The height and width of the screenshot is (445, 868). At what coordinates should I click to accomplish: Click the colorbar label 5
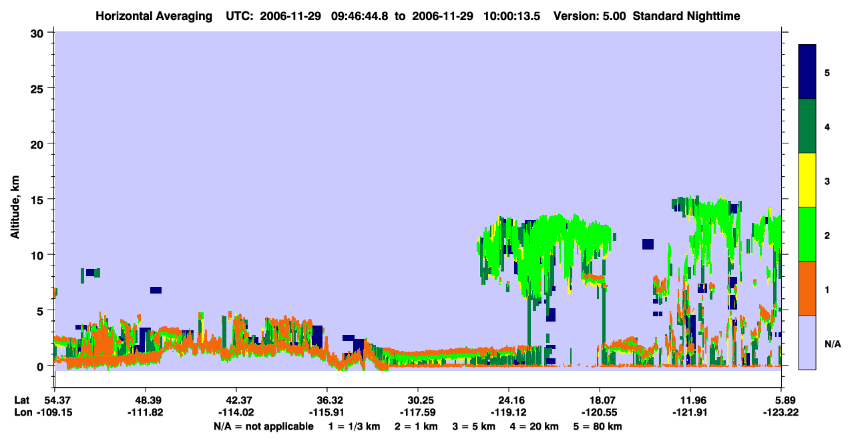[x=827, y=73]
